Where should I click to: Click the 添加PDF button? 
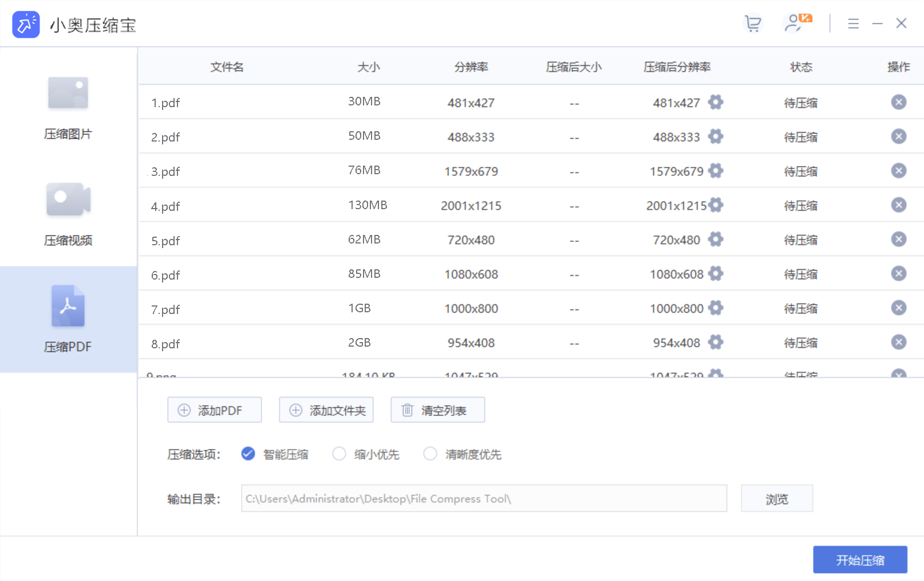tap(214, 410)
